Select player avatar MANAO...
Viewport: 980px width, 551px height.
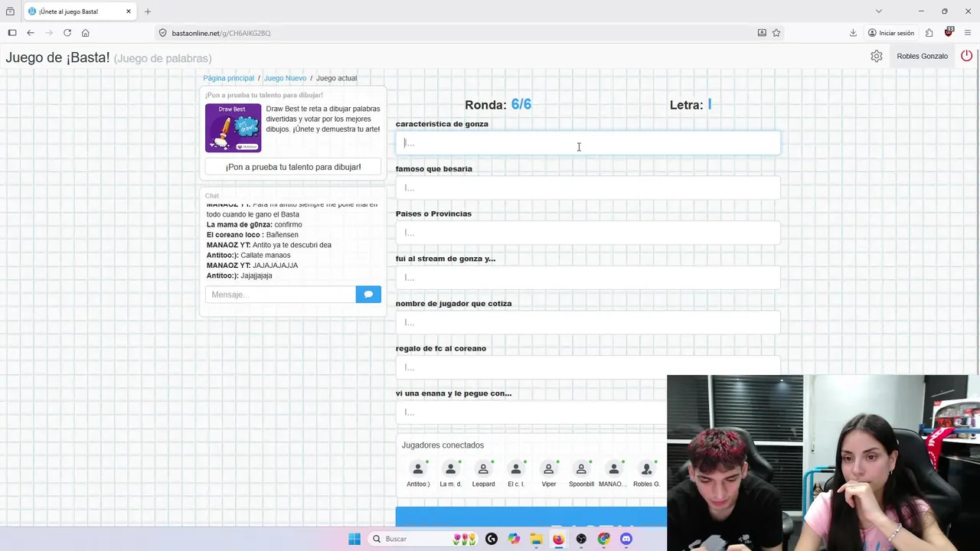pos(613,469)
